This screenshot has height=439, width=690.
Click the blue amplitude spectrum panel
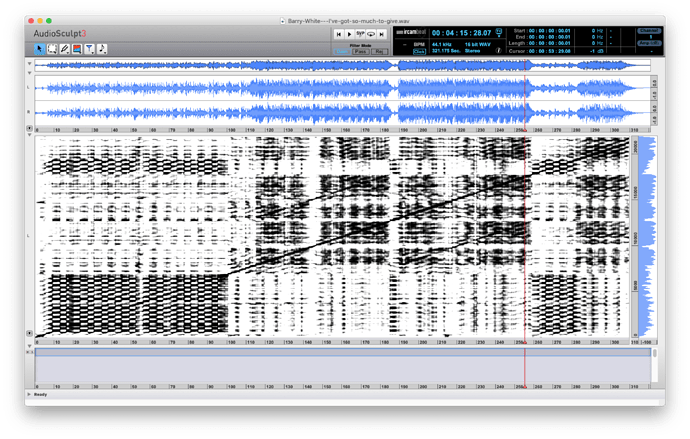coord(647,238)
